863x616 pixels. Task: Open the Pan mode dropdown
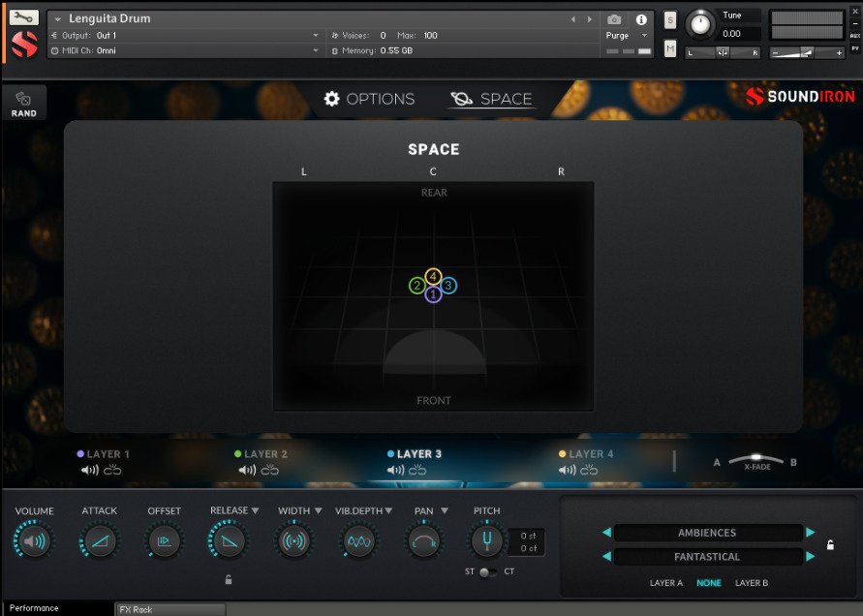tap(444, 509)
